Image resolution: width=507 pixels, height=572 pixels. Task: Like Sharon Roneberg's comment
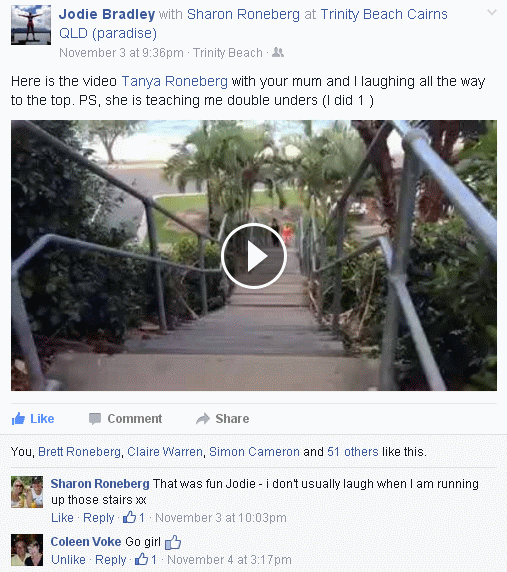(x=62, y=518)
